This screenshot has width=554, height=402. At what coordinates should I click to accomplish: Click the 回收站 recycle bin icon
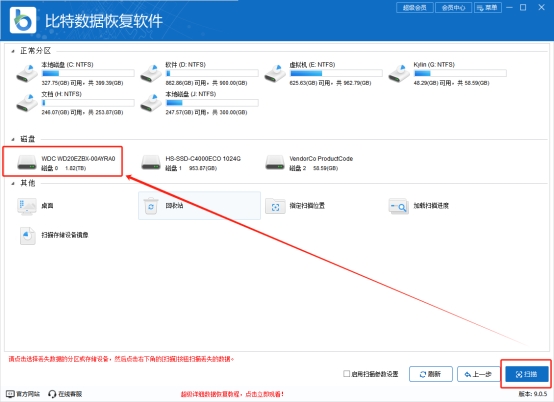[x=151, y=206]
